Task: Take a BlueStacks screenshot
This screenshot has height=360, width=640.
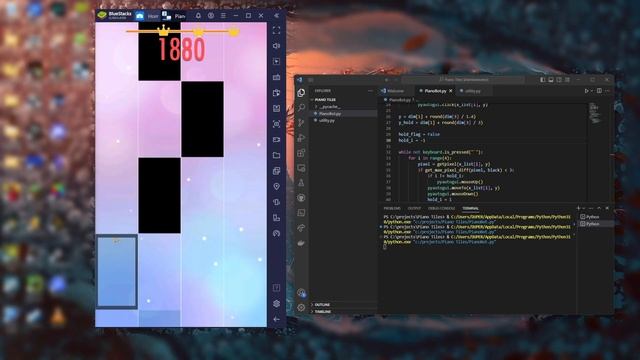Action: 276,124
